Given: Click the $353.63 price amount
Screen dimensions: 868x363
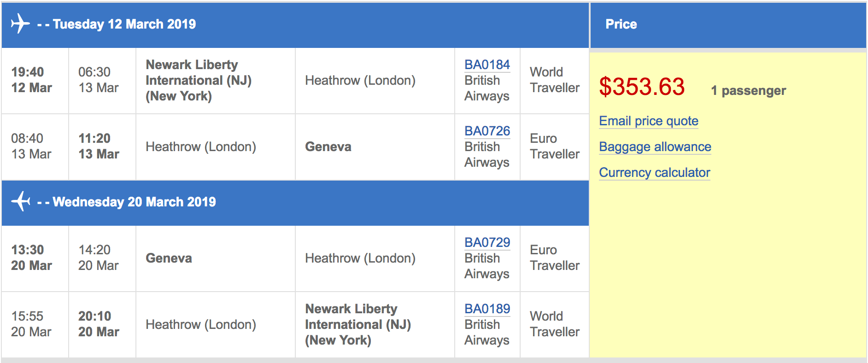Looking at the screenshot, I should [641, 87].
